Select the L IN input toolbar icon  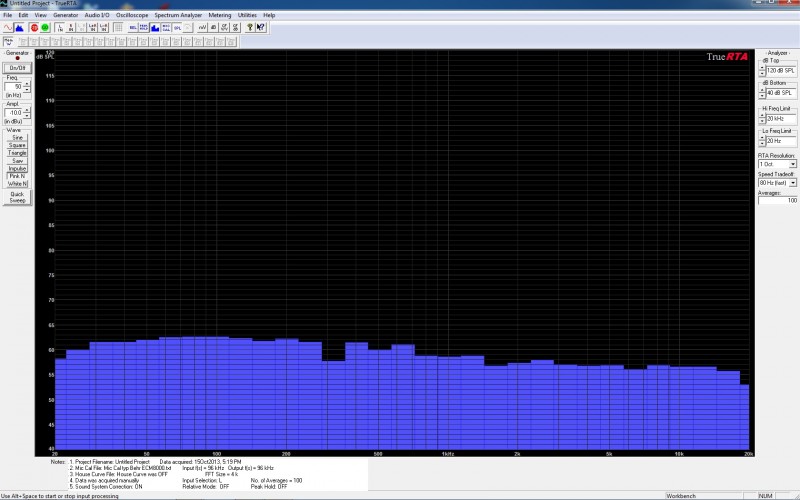tap(60, 28)
